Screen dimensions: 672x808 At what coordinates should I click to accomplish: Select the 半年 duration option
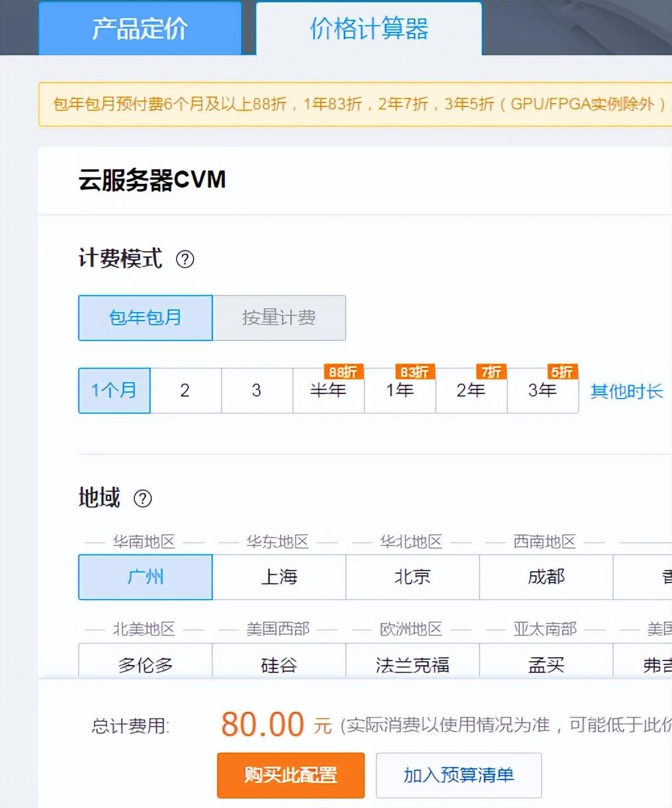pos(328,391)
